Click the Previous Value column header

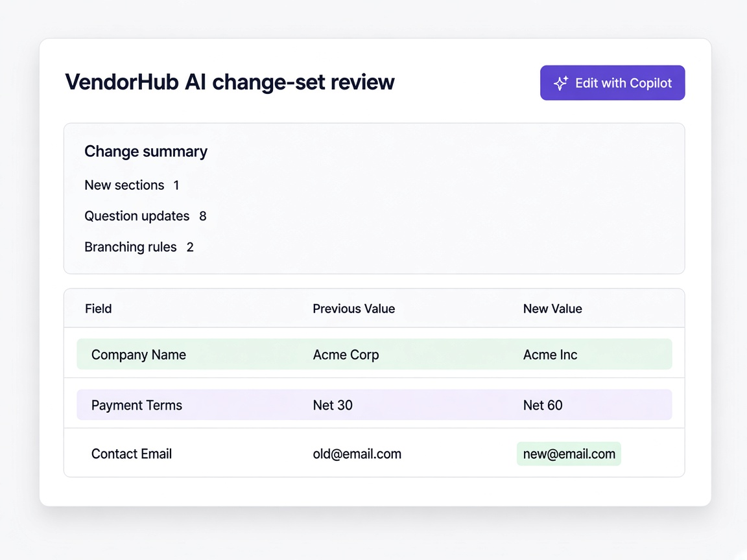click(354, 309)
